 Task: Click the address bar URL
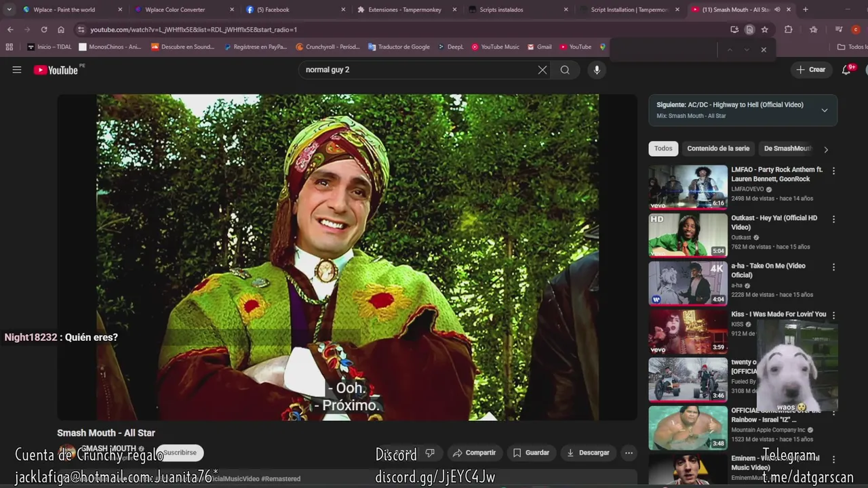coord(193,30)
